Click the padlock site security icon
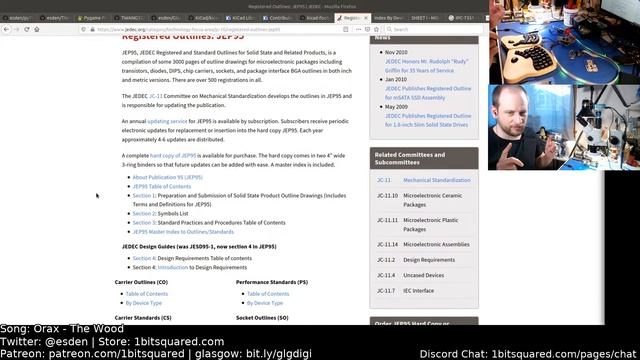This screenshot has width=640, height=360. [x=92, y=29]
